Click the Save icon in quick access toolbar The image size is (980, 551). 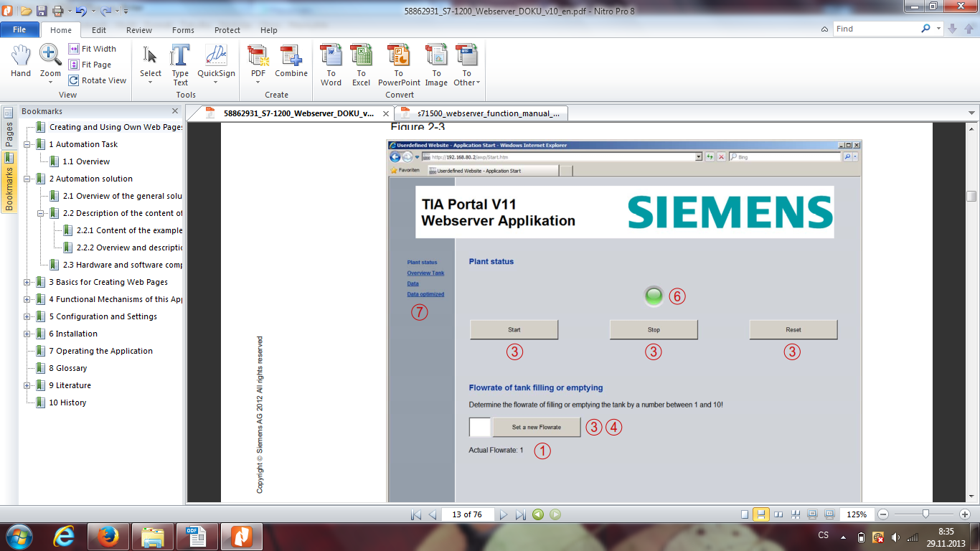[x=42, y=11]
